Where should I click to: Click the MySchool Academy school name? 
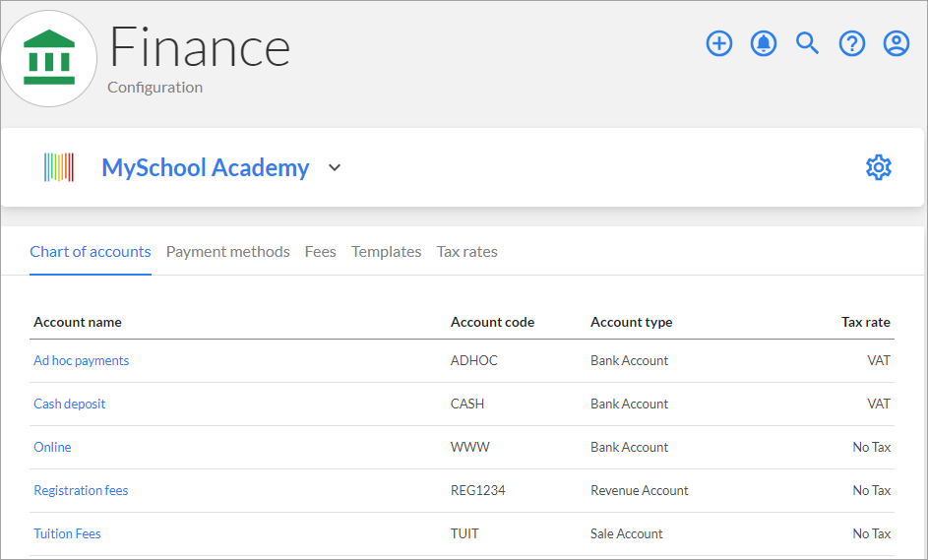point(206,167)
